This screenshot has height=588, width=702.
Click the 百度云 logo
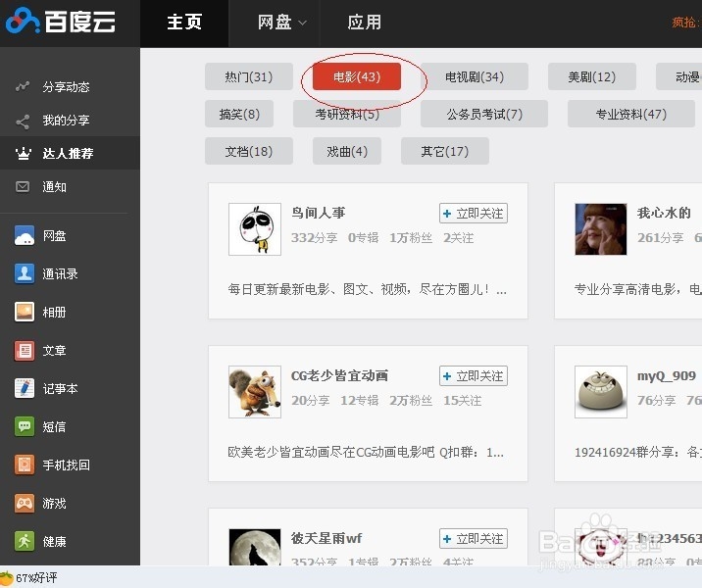[x=67, y=22]
